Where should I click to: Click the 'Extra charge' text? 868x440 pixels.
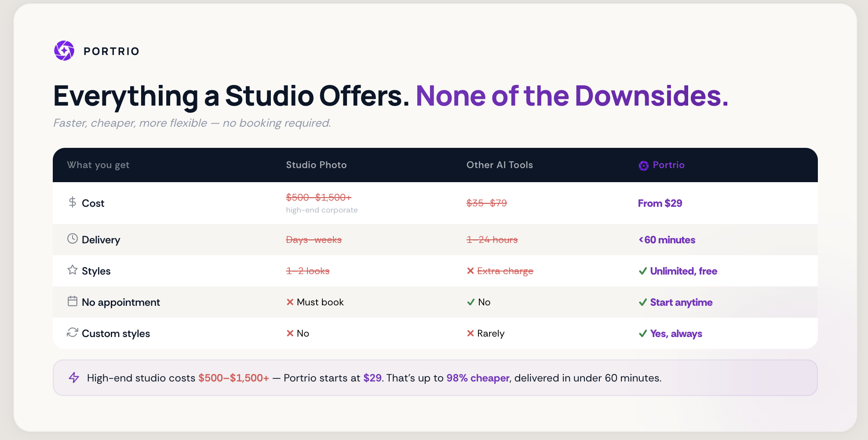(x=505, y=271)
